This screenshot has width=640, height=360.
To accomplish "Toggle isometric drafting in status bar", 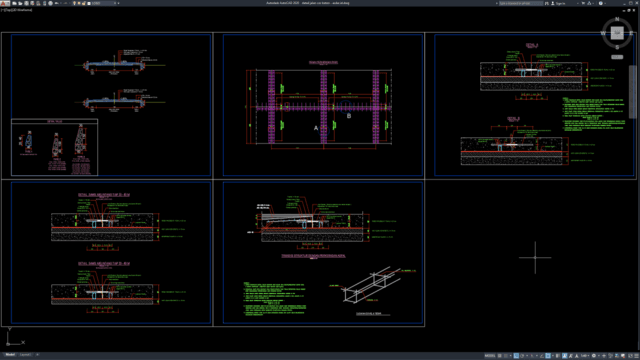I will [532, 356].
